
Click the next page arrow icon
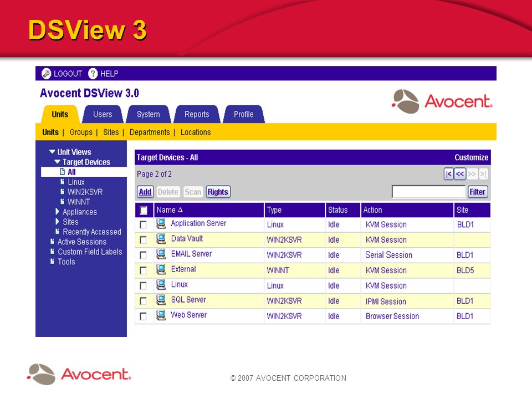472,174
